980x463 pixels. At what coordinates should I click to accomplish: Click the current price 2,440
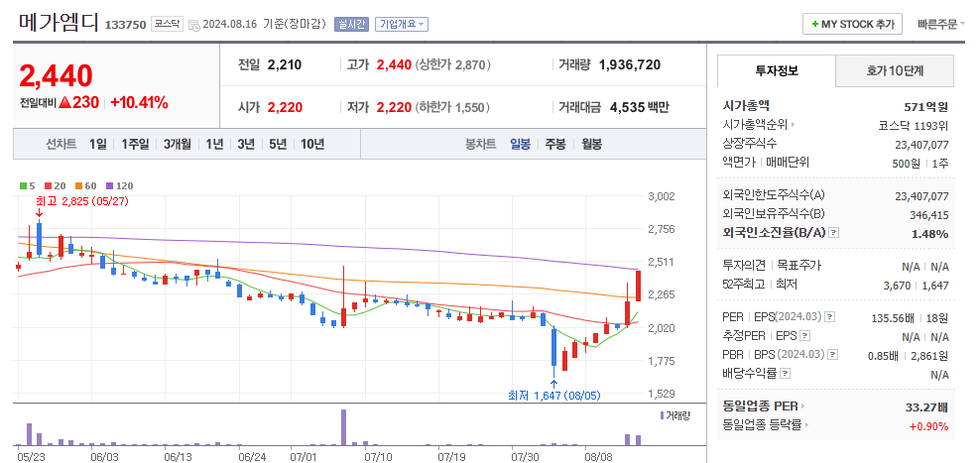point(57,75)
